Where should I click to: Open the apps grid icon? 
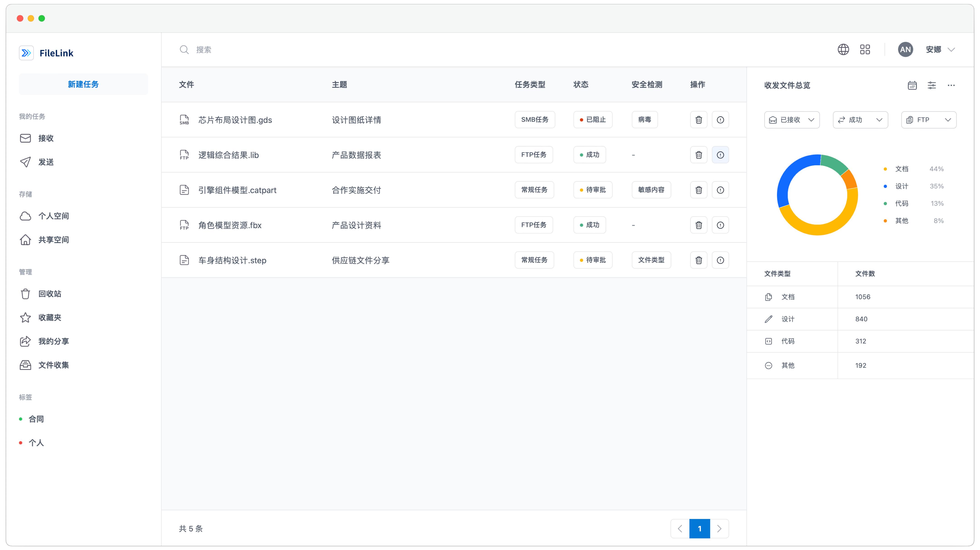[865, 49]
